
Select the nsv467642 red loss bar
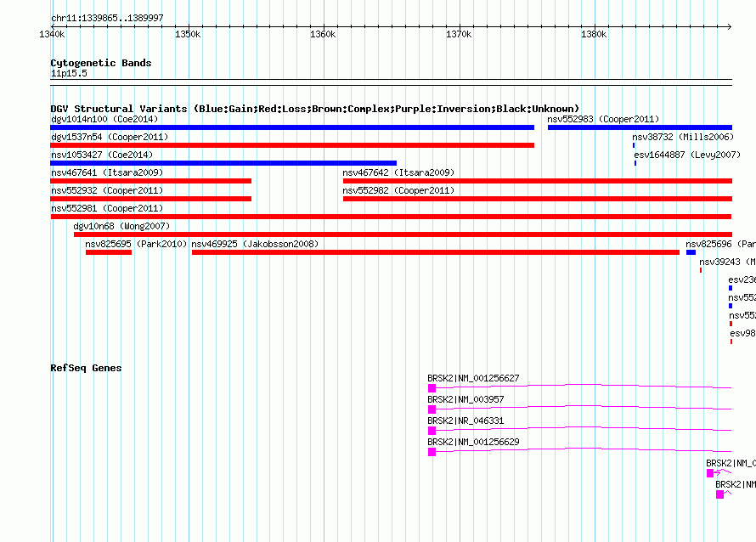(x=538, y=181)
